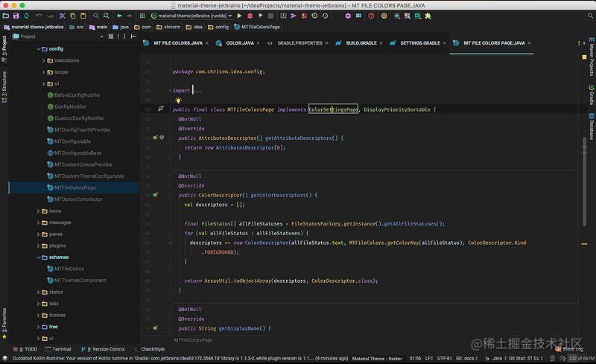Screen dimensions: 596x364
Task: Click the yellow intention lightbulb icon
Action: click(x=178, y=100)
